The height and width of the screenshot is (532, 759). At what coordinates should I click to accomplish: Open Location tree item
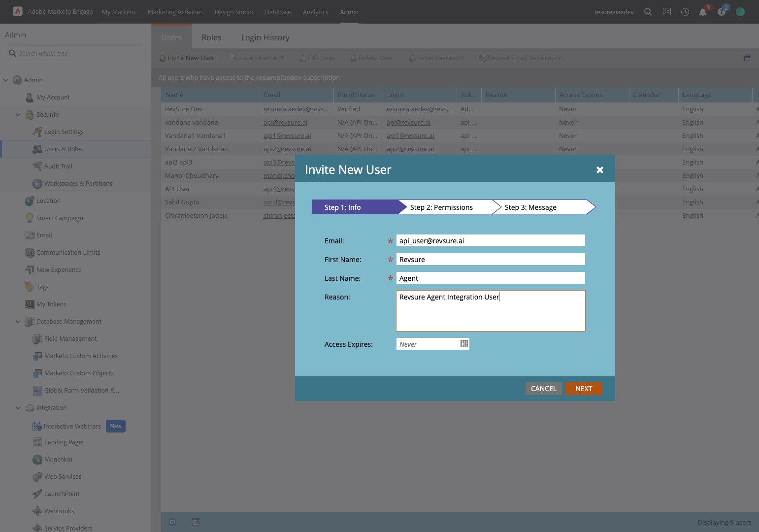(48, 201)
